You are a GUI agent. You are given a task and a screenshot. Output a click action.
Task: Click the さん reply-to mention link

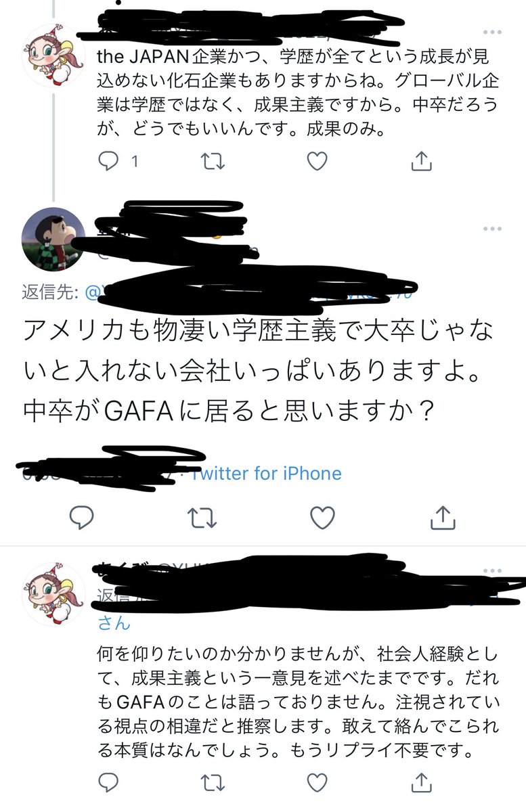(x=113, y=623)
